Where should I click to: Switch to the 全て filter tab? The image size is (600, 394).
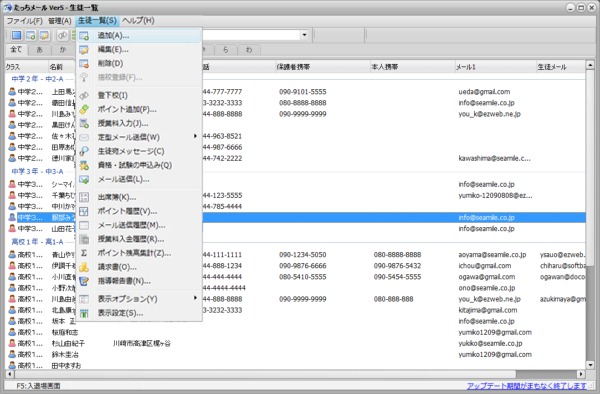point(16,50)
